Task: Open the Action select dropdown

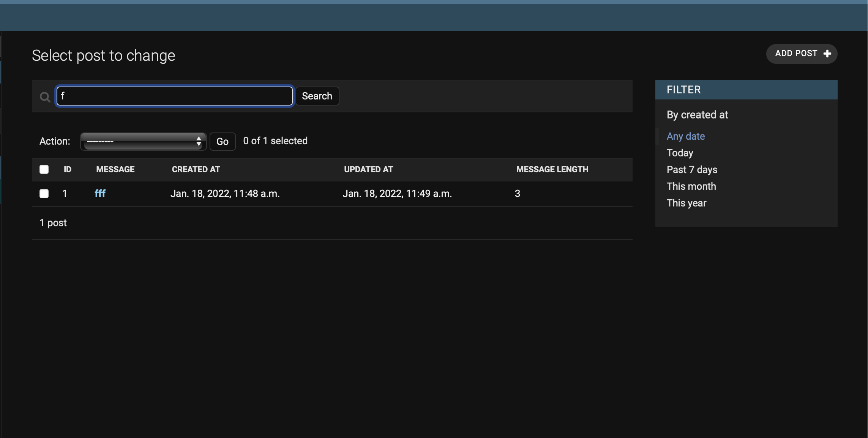Action: 143,142
